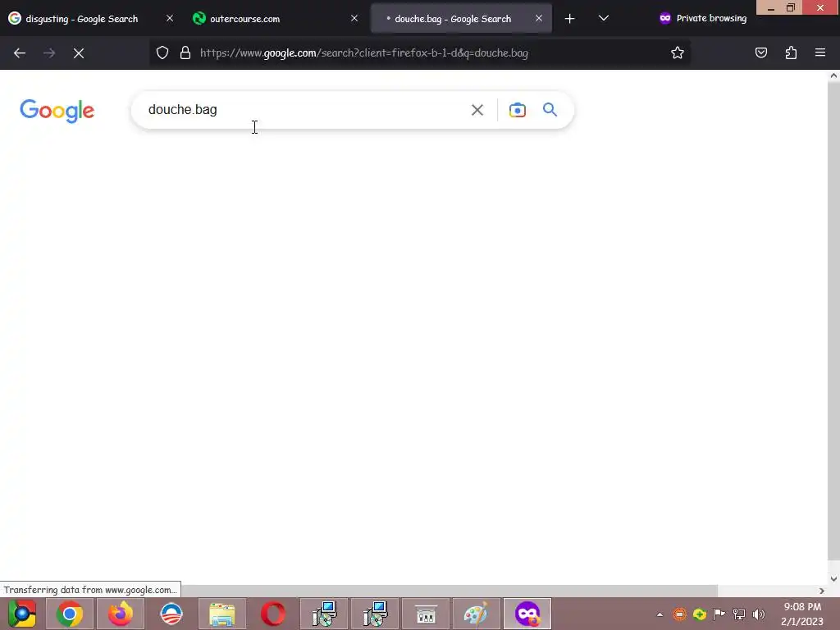Click the Private browsing indicator

(703, 18)
